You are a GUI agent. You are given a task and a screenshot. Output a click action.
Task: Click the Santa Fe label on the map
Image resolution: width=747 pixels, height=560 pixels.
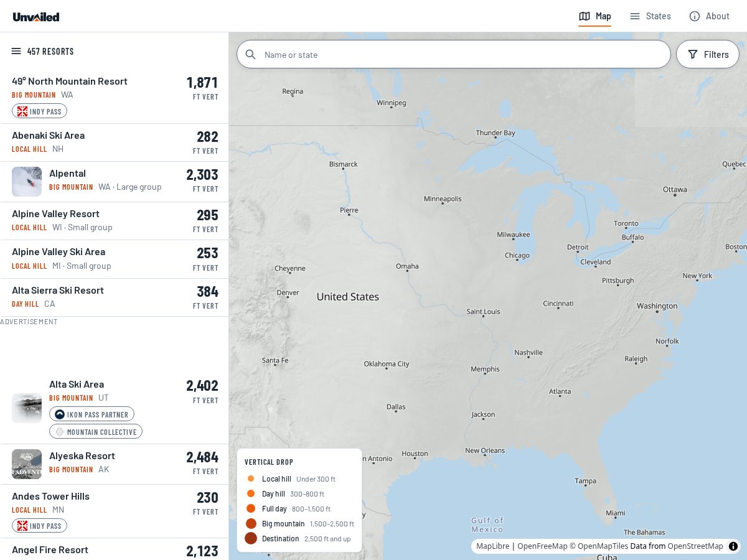point(275,360)
